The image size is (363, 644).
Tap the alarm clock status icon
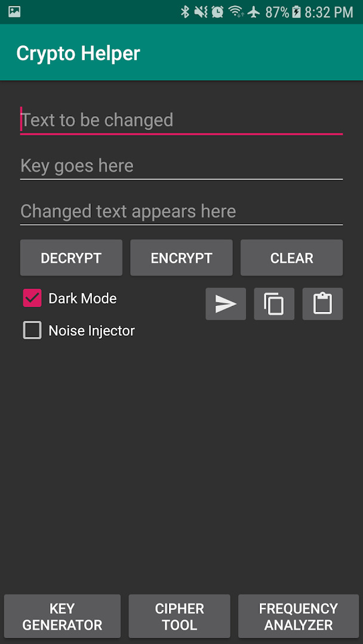[x=217, y=12]
